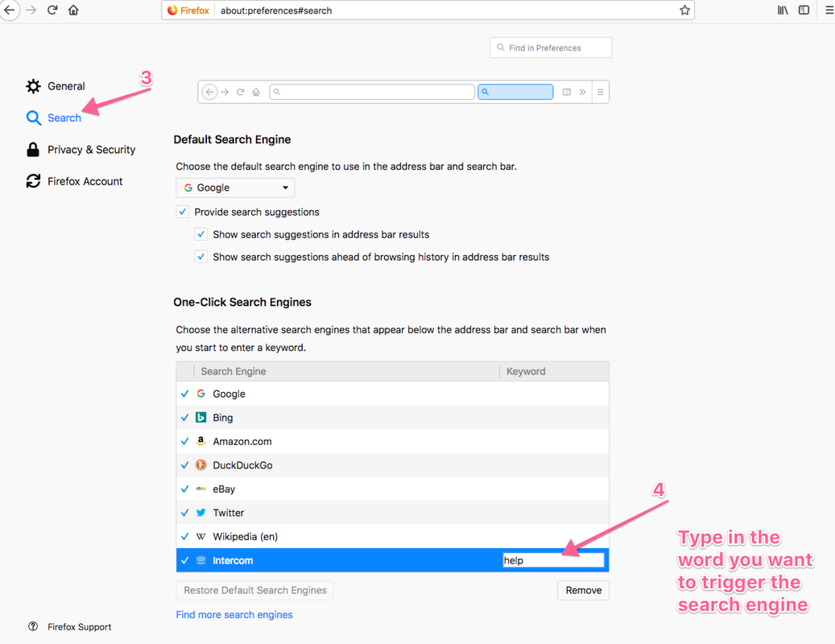The height and width of the screenshot is (644, 835).
Task: Show the sidebar using the sidebars icon
Action: point(804,10)
